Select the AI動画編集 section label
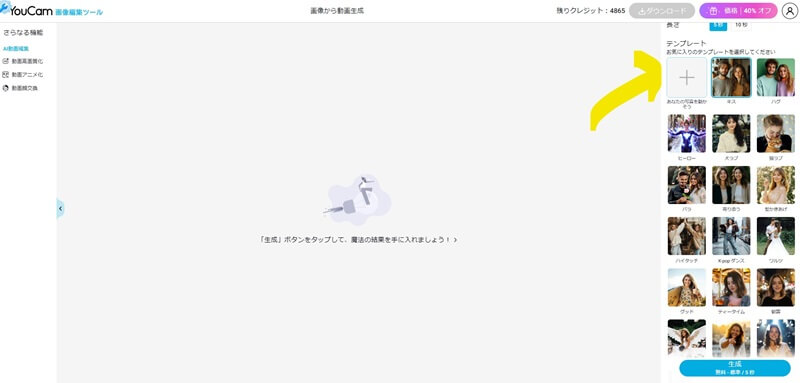This screenshot has width=800, height=383. pos(16,49)
